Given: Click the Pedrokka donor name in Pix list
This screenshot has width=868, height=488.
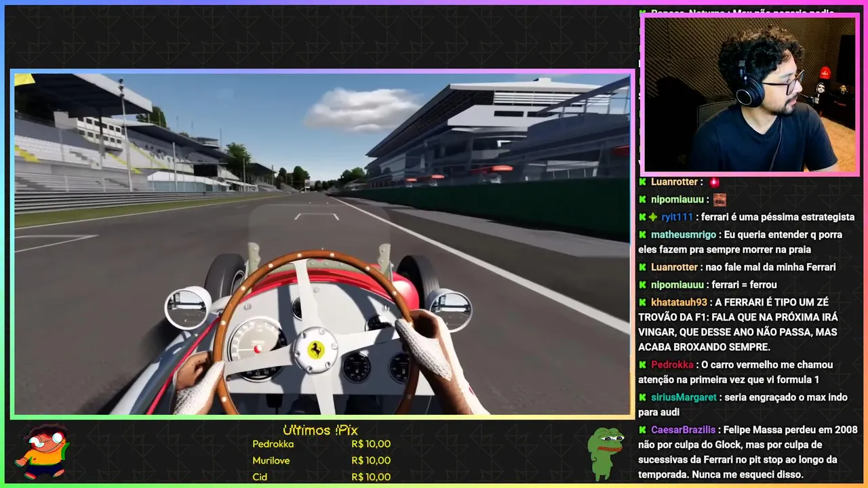Looking at the screenshot, I should (273, 444).
